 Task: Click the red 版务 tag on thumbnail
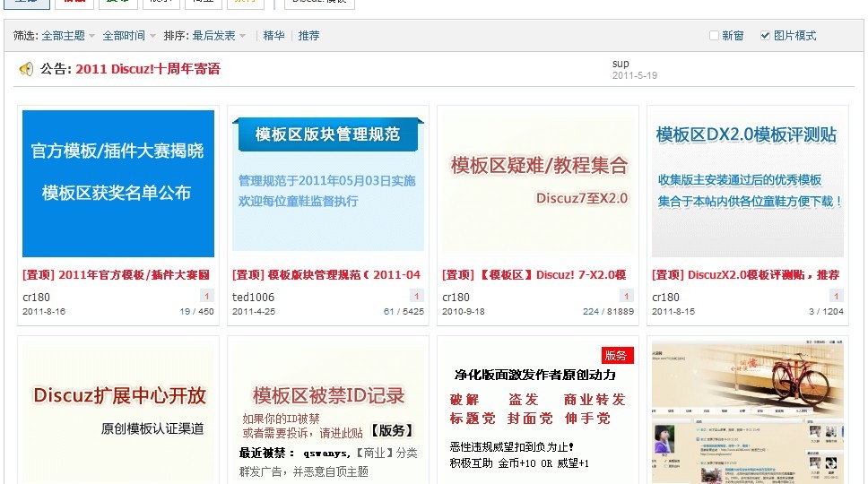(x=617, y=355)
